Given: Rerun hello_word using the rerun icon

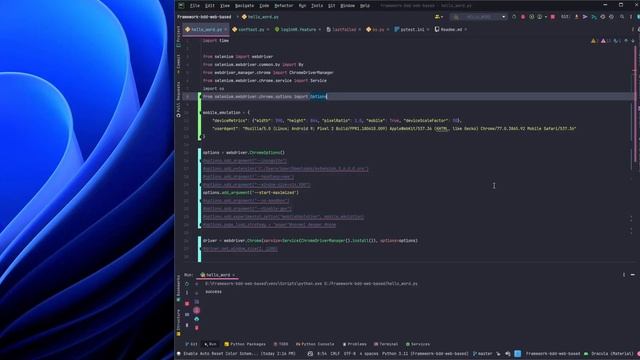Looking at the screenshot, I should [x=187, y=284].
